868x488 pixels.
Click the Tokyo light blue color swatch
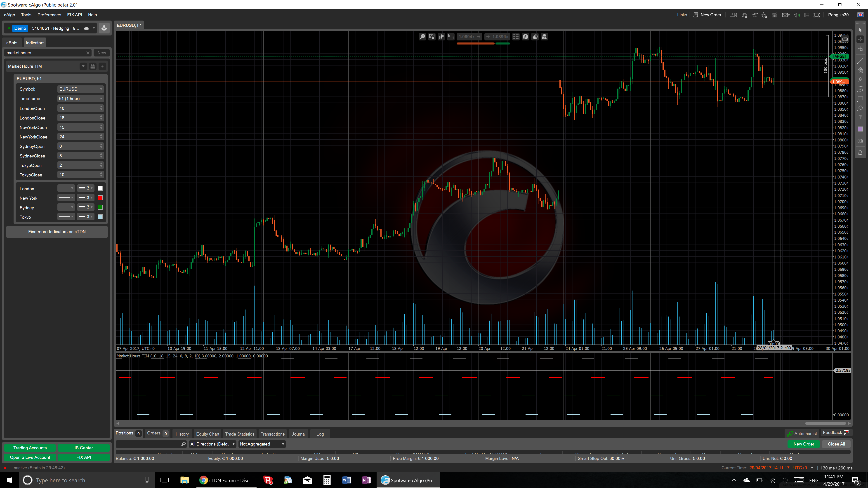[100, 217]
